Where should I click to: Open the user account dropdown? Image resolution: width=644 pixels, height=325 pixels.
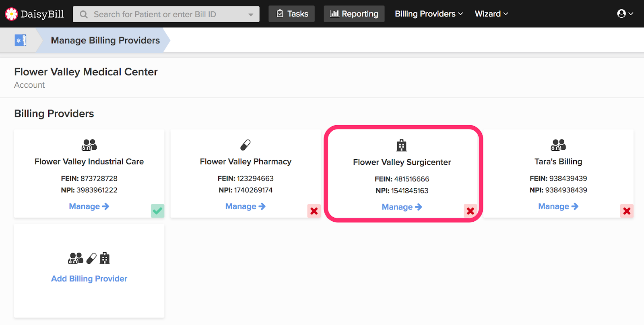[625, 14]
